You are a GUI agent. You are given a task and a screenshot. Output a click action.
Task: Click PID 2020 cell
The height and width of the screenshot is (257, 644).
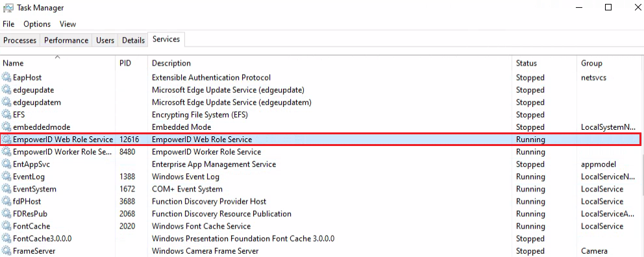click(127, 226)
